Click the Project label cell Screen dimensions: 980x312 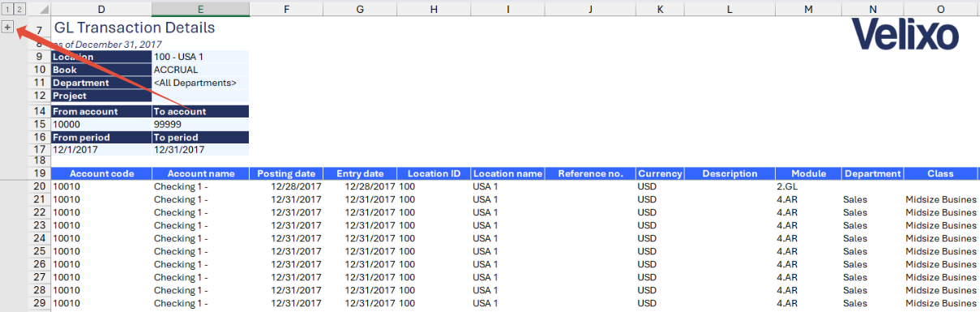pos(101,96)
